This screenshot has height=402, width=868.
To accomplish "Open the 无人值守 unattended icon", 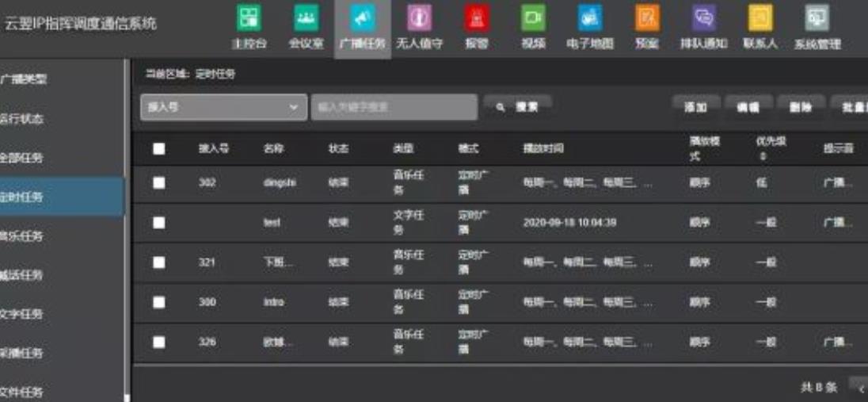I will [x=420, y=18].
